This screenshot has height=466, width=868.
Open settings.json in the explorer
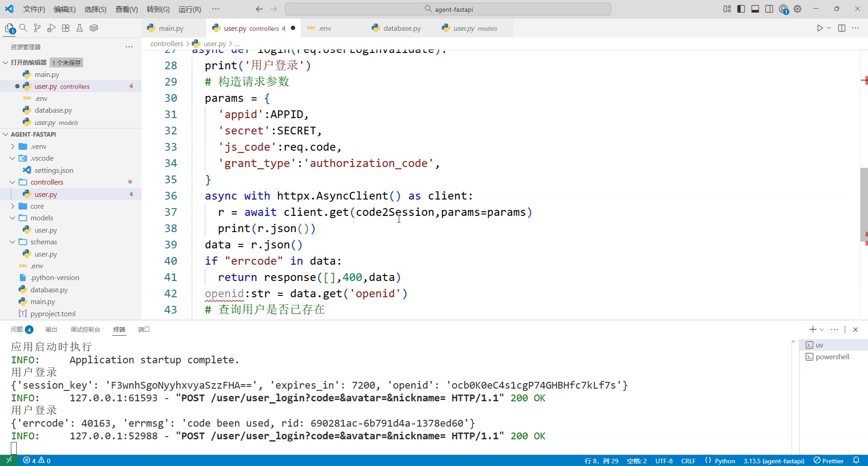pyautogui.click(x=54, y=171)
